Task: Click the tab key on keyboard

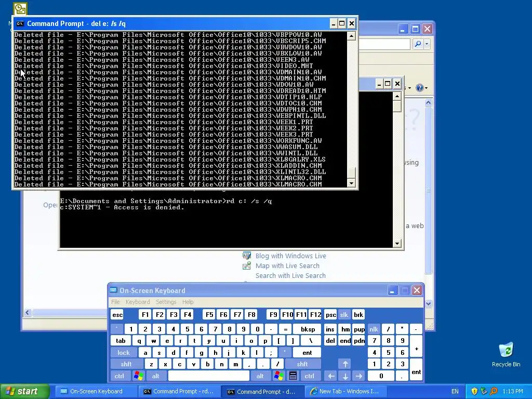Action: [x=121, y=341]
